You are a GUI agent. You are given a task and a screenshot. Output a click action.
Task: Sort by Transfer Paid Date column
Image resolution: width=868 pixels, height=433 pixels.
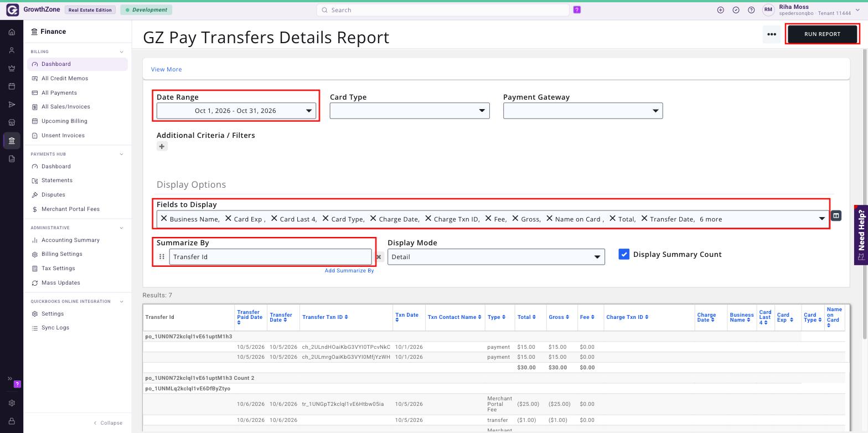(250, 317)
